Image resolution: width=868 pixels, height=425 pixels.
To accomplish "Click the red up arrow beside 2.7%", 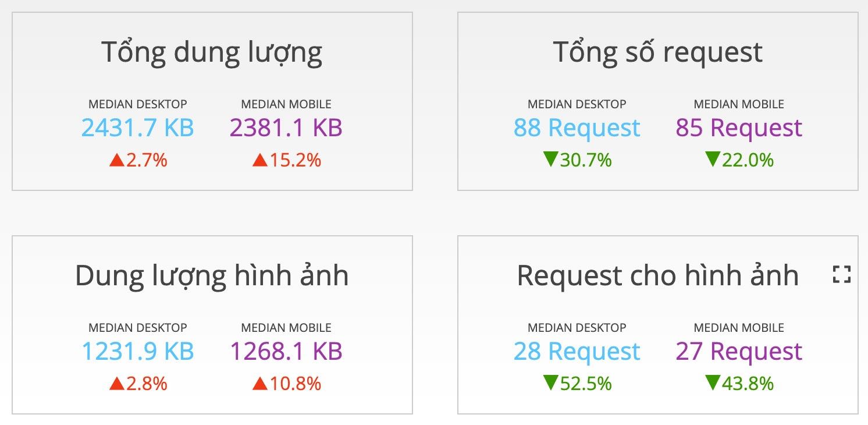I will (x=117, y=160).
